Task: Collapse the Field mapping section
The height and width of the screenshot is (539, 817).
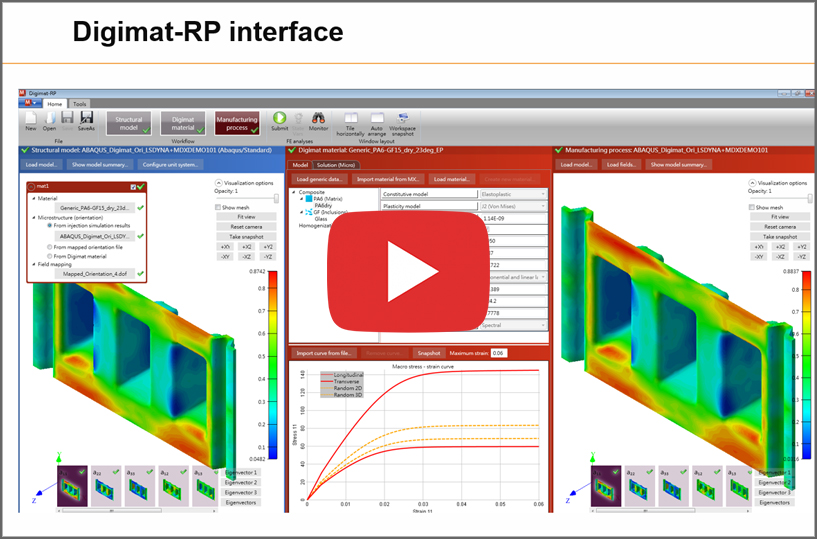Action: coord(34,264)
